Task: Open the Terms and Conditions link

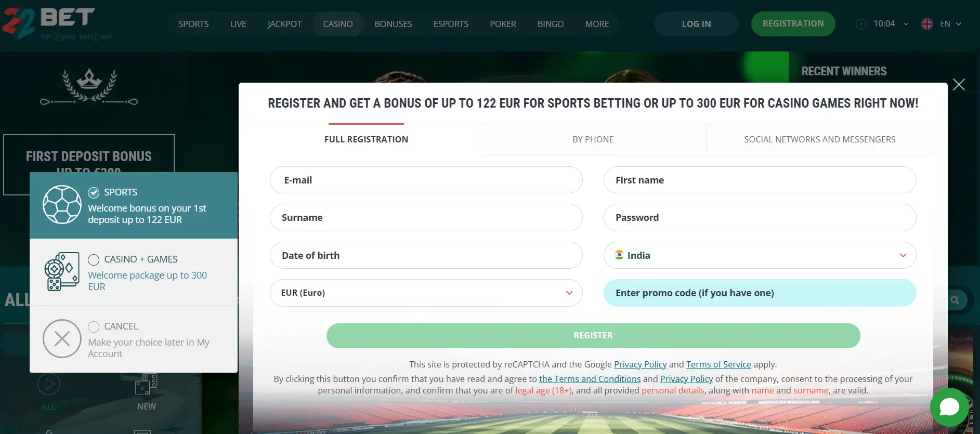Action: pos(590,378)
